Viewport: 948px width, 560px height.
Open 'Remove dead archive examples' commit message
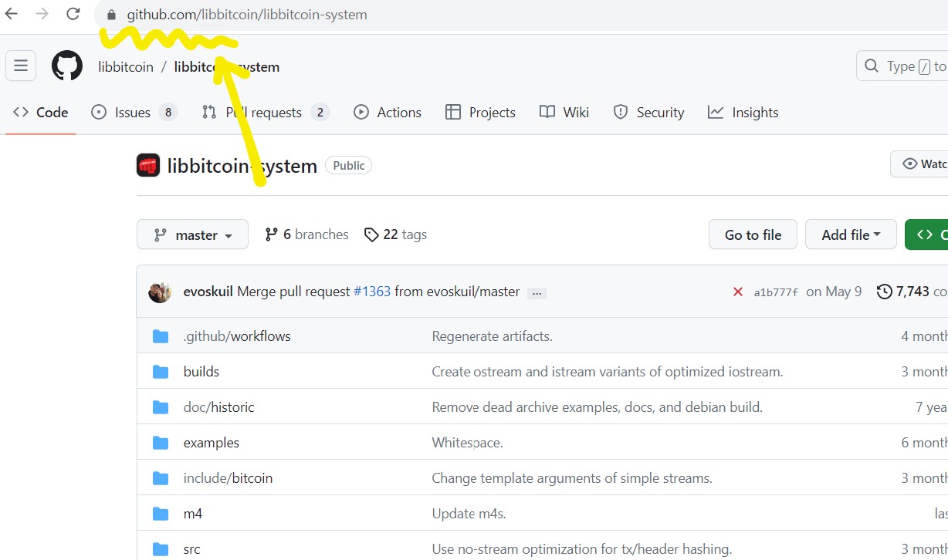597,407
